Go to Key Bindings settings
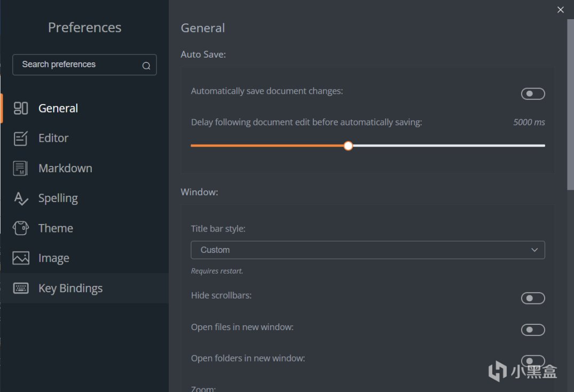Screen dimensions: 574x392 click(x=70, y=289)
